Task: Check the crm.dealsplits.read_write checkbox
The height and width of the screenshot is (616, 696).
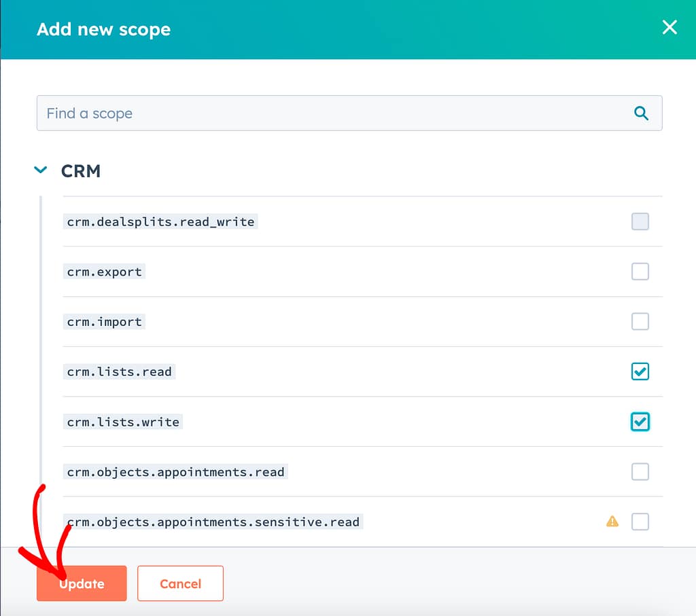Action: (640, 221)
